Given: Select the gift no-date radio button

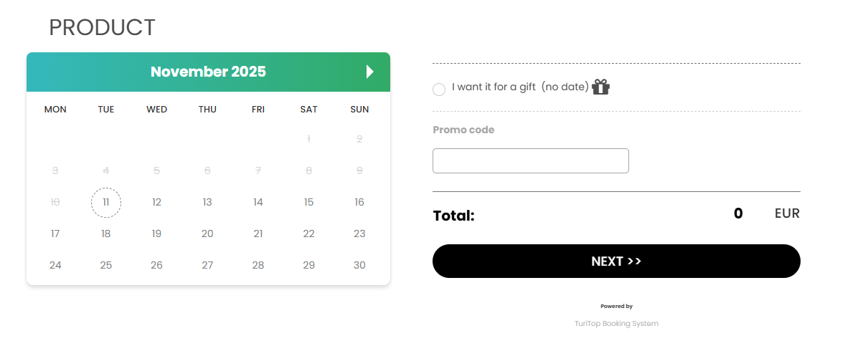Looking at the screenshot, I should pyautogui.click(x=439, y=89).
